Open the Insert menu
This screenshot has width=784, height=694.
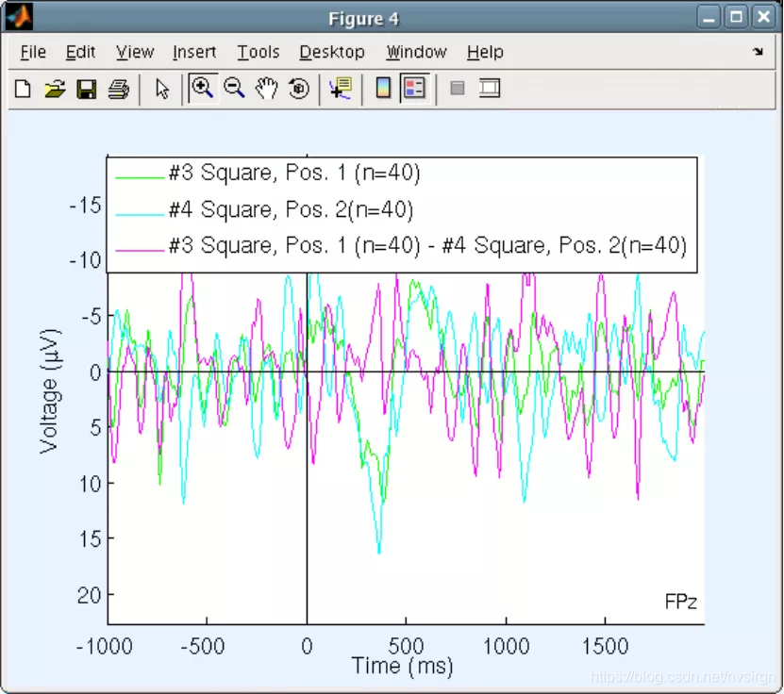coord(194,52)
